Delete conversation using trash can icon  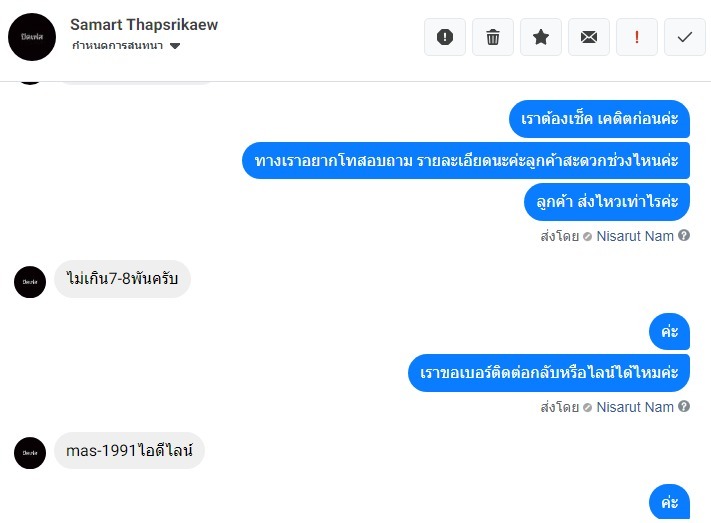[x=493, y=37]
